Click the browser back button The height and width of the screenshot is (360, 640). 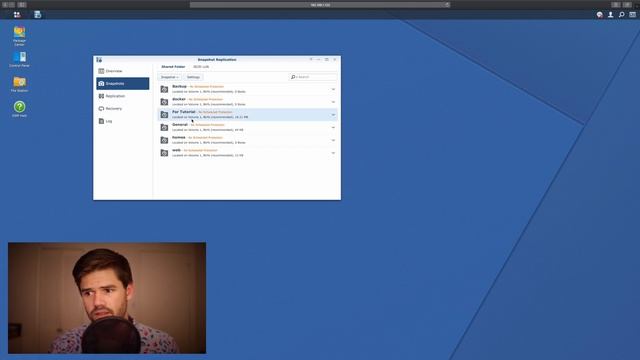point(5,4)
